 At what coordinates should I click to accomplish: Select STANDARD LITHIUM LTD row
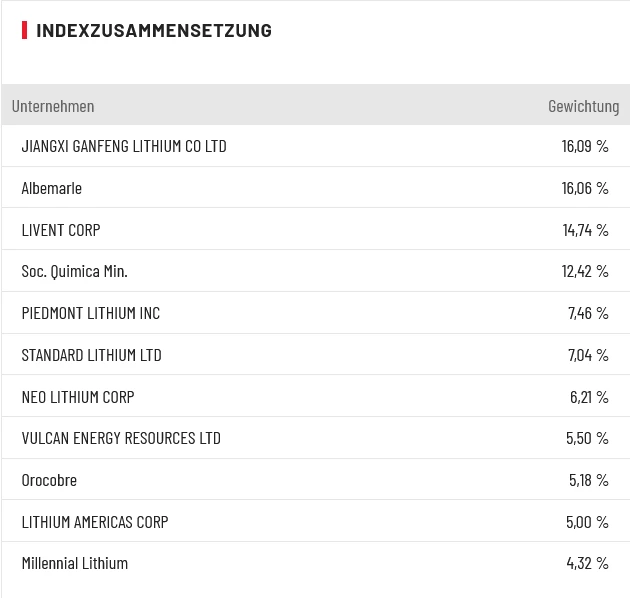click(91, 355)
